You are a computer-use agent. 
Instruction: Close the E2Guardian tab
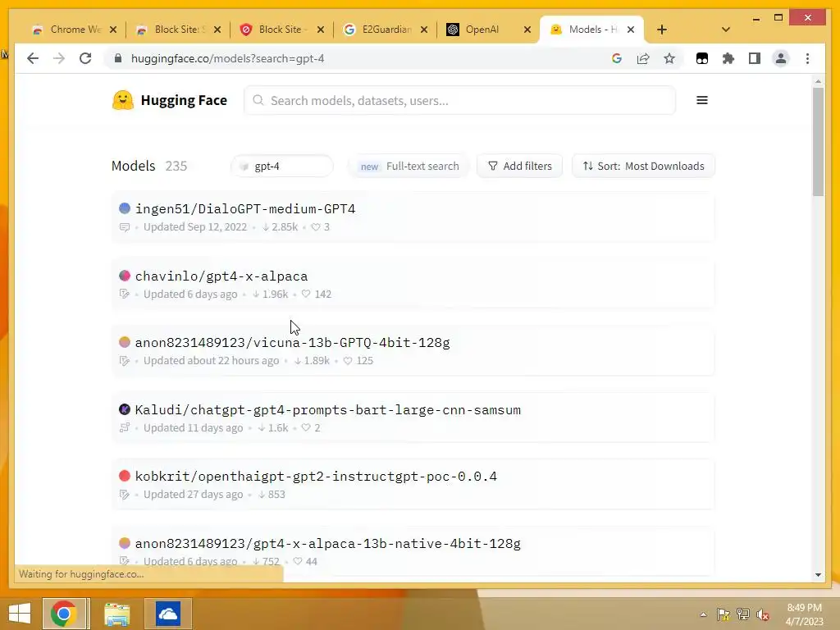[x=424, y=30]
